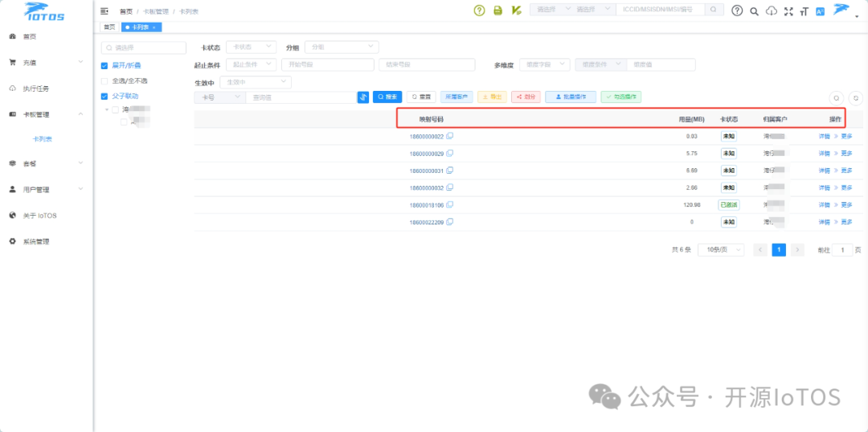Viewport: 868px width, 432px height.
Task: Open the font size icon
Action: (x=805, y=11)
